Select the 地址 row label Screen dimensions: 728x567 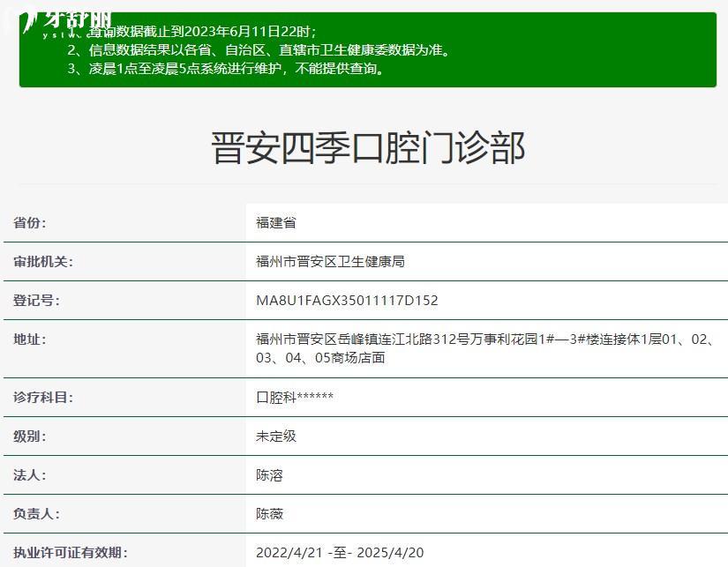[30, 339]
